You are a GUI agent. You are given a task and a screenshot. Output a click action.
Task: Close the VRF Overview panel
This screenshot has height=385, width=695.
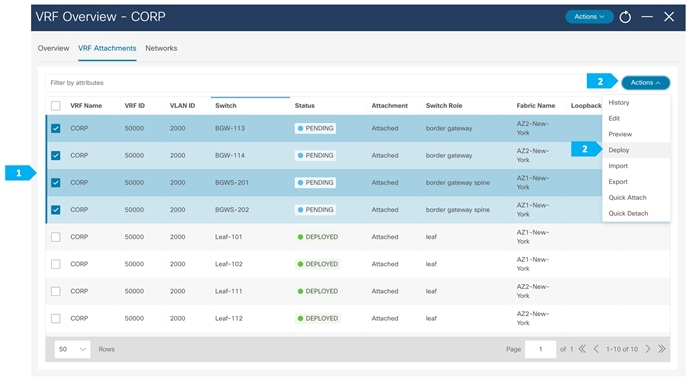[x=669, y=17]
